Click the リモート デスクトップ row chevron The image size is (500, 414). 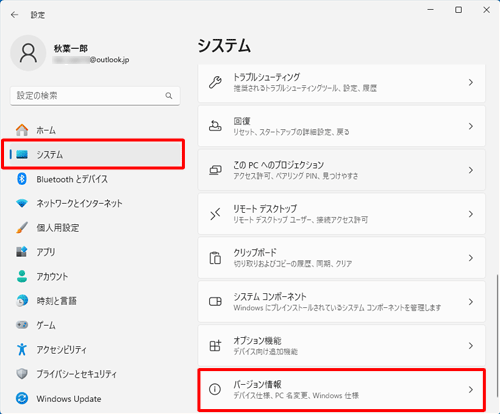471,214
